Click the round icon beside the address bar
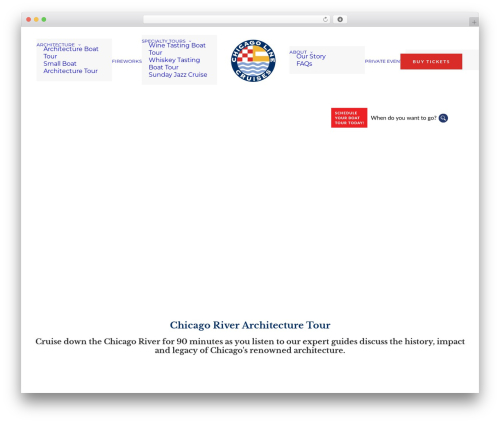500x423 pixels. pyautogui.click(x=340, y=20)
